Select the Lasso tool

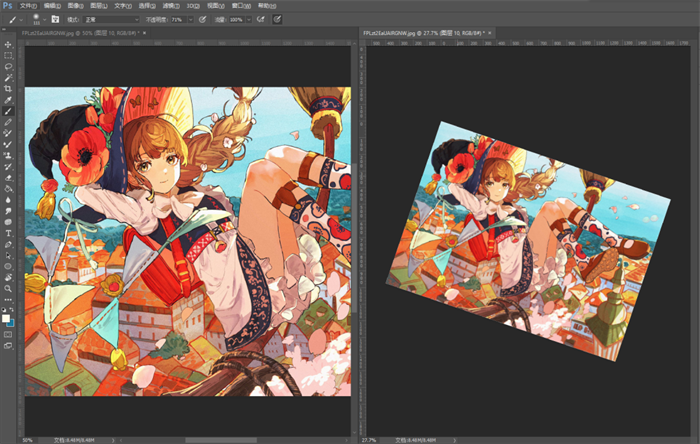click(8, 66)
